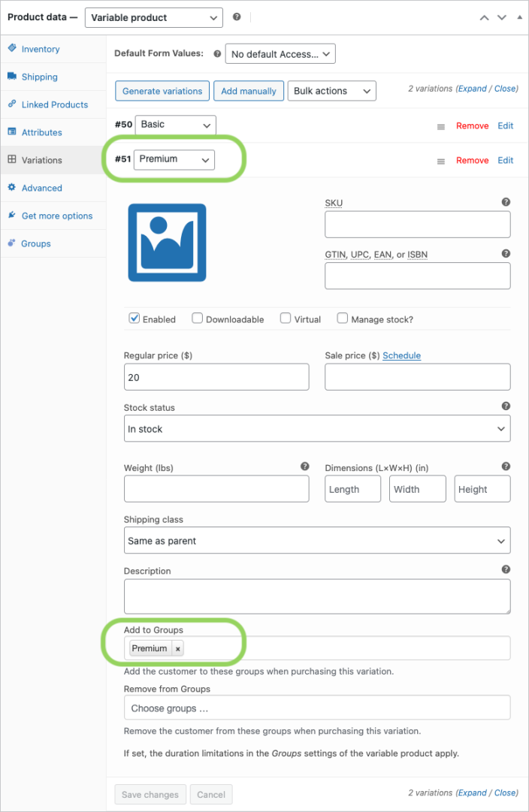Click the Dimensions help icon

(x=506, y=466)
